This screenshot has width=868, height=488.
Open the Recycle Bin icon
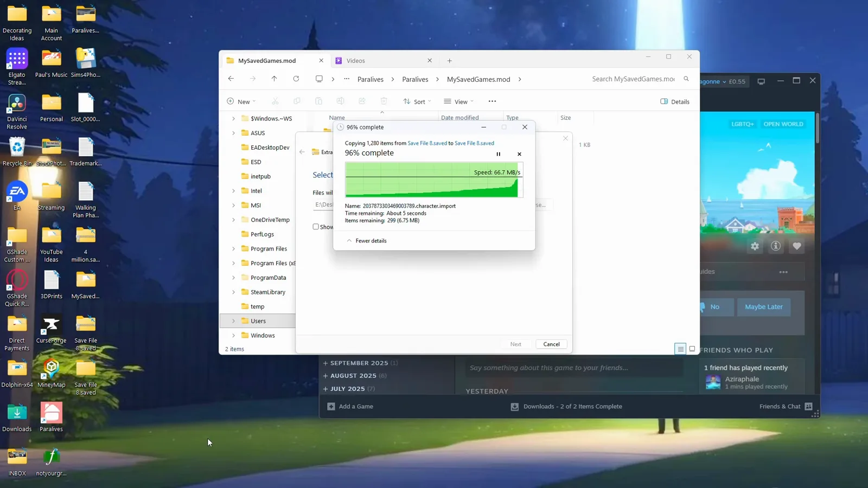pyautogui.click(x=17, y=152)
